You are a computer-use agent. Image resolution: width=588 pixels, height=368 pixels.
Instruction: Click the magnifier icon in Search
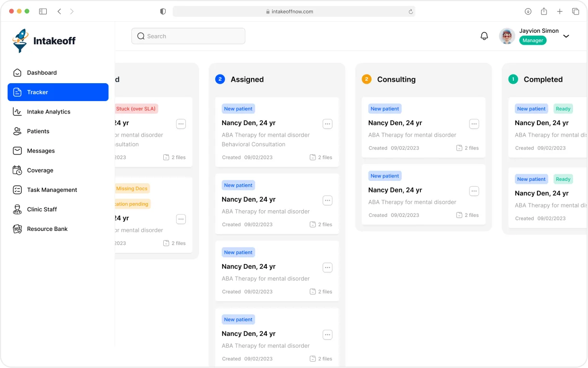(x=141, y=36)
